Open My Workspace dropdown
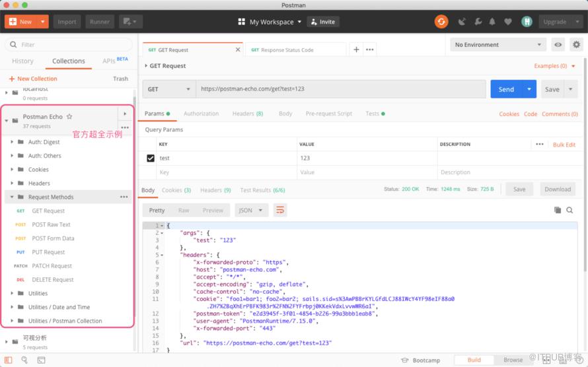Image resolution: width=588 pixels, height=367 pixels. [276, 22]
